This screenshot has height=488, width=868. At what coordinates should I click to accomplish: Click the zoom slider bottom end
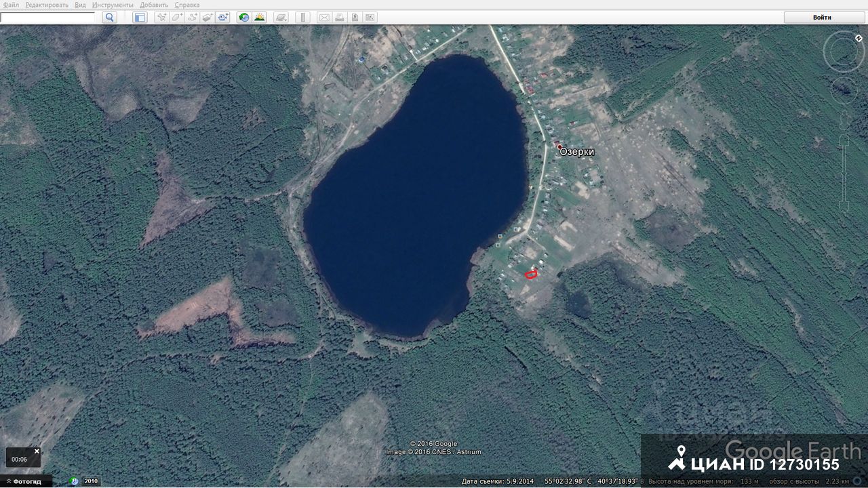point(844,205)
